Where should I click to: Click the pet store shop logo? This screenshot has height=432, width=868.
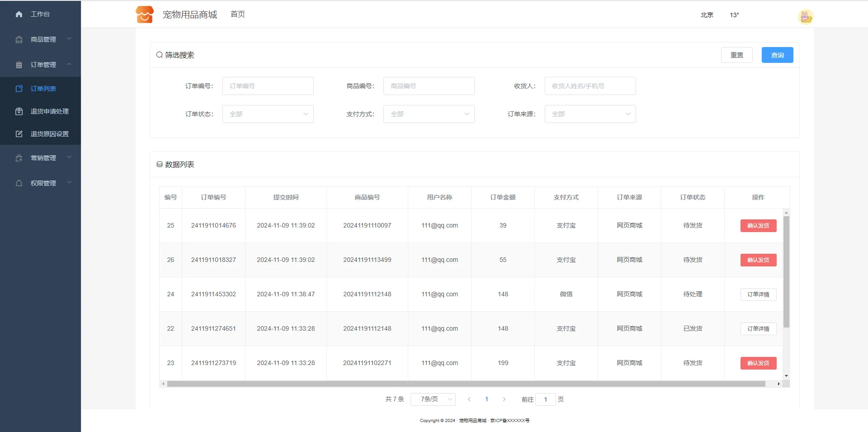[145, 14]
